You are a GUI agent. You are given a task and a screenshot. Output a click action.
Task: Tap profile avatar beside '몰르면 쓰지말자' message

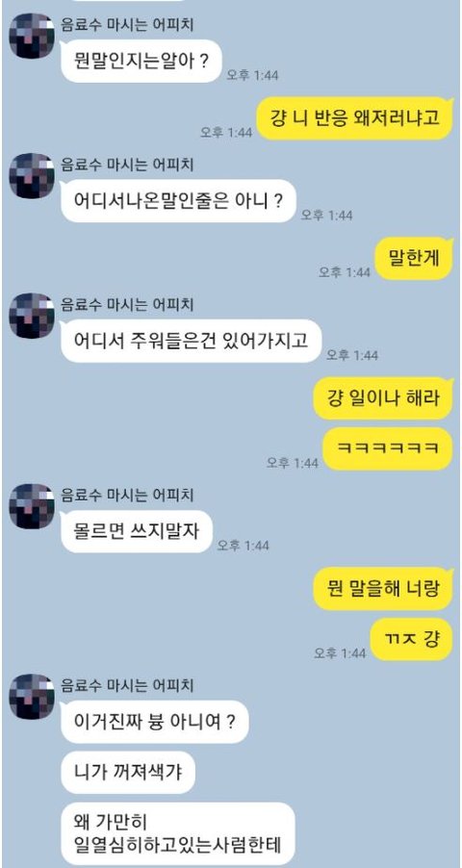(32, 506)
